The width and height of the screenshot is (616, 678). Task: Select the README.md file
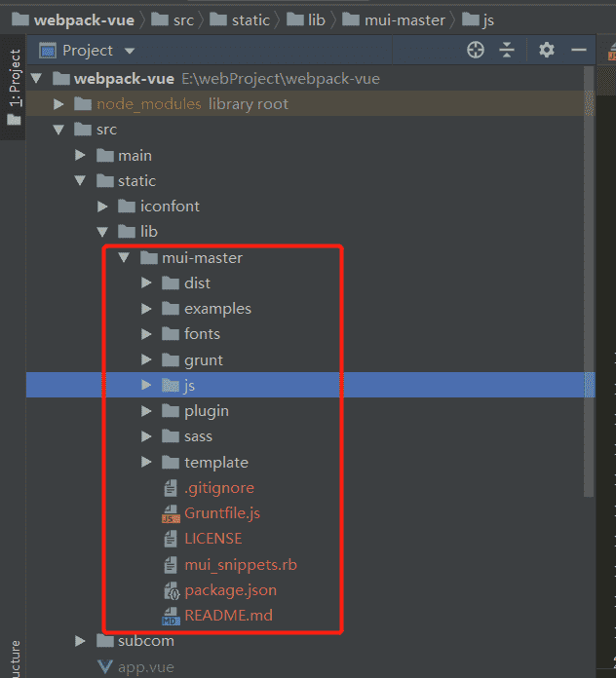tap(228, 615)
